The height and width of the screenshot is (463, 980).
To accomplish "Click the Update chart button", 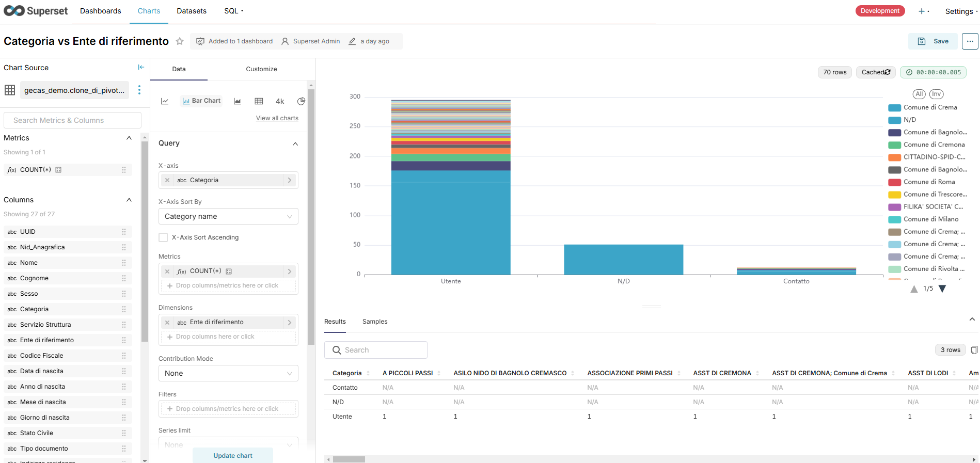I will tap(233, 456).
